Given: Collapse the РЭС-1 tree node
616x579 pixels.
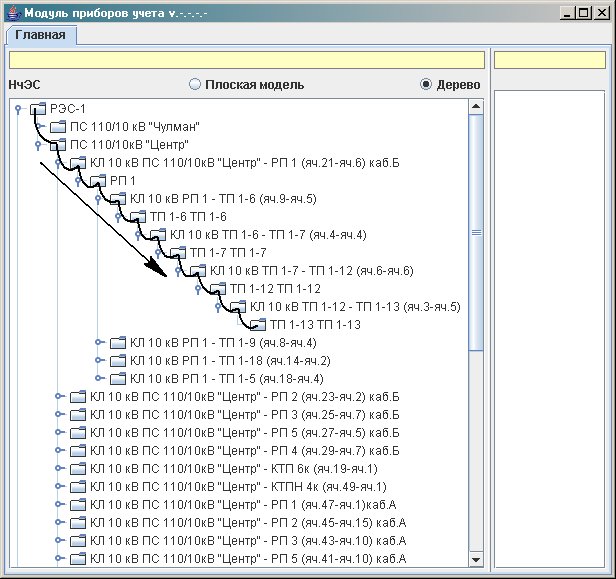Looking at the screenshot, I should [x=18, y=108].
